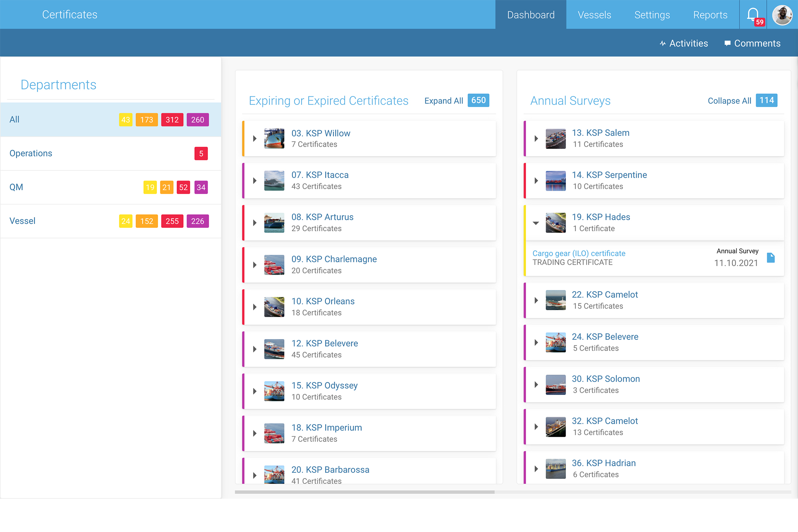
Task: Expand the 03. KSP Willow row
Action: (255, 139)
